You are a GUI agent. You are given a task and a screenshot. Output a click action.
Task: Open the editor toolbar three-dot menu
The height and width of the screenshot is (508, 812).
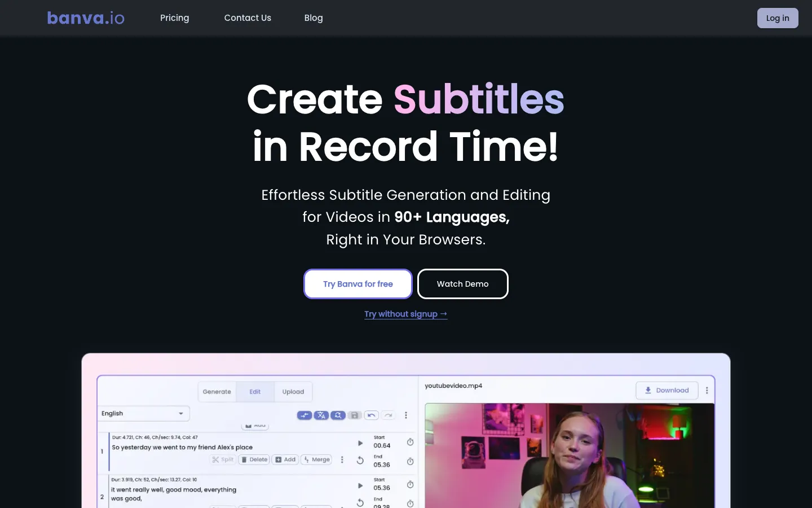point(406,415)
